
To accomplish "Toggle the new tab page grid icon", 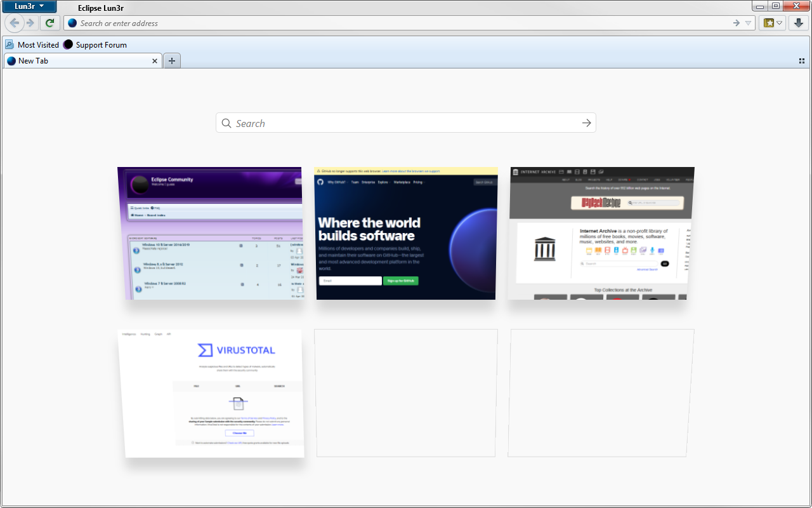I will [x=802, y=61].
